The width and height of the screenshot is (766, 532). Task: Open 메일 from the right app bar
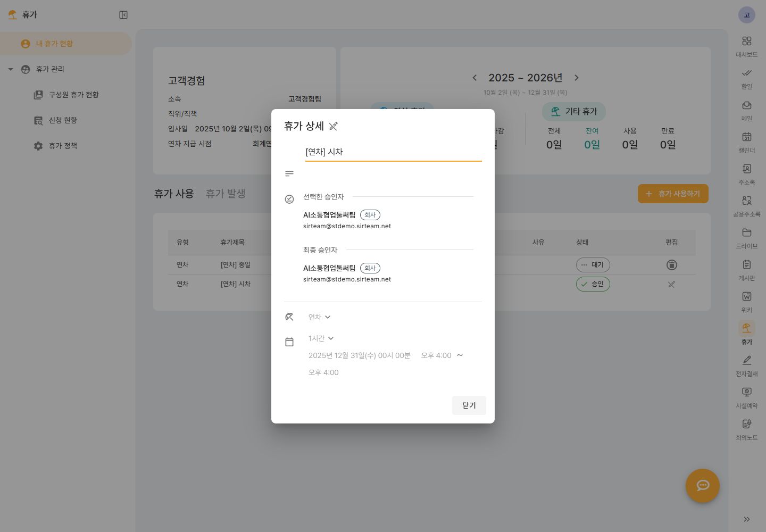click(x=747, y=110)
